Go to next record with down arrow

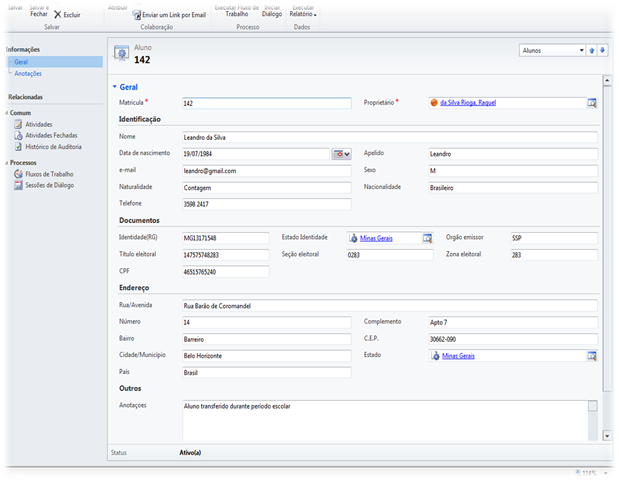click(603, 50)
